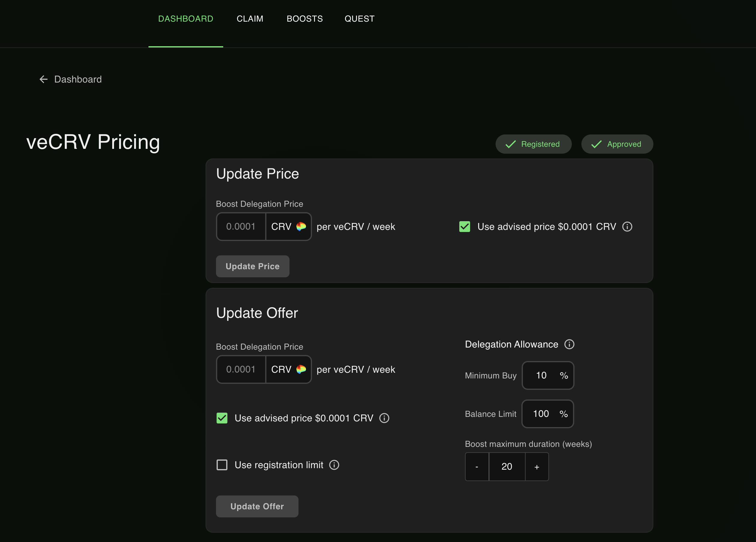The image size is (756, 542).
Task: Go to the QUEST tab
Action: pyautogui.click(x=359, y=19)
